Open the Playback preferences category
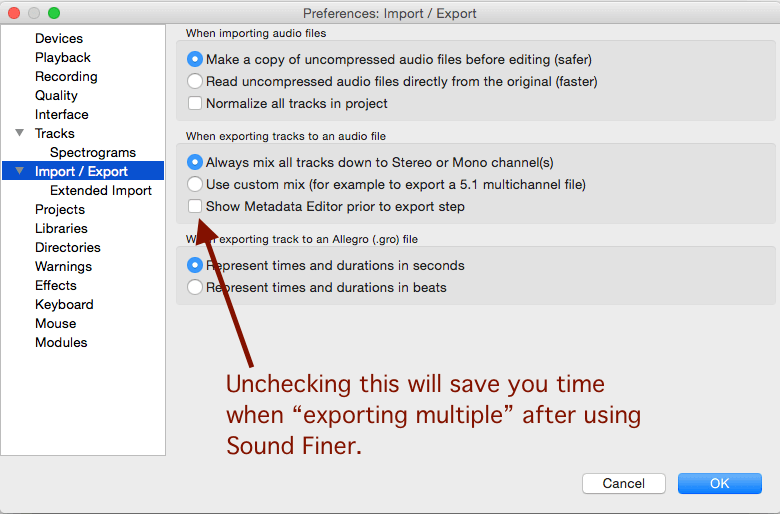The image size is (780, 514). click(63, 57)
